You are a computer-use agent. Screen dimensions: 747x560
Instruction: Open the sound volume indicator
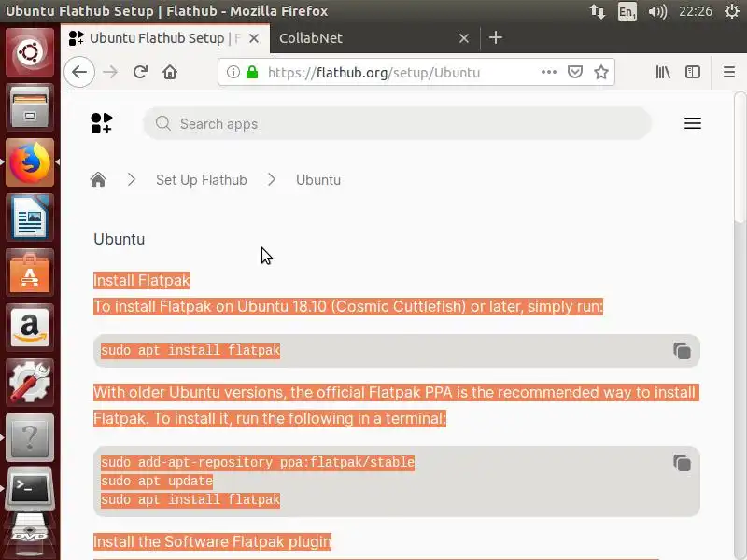(657, 11)
